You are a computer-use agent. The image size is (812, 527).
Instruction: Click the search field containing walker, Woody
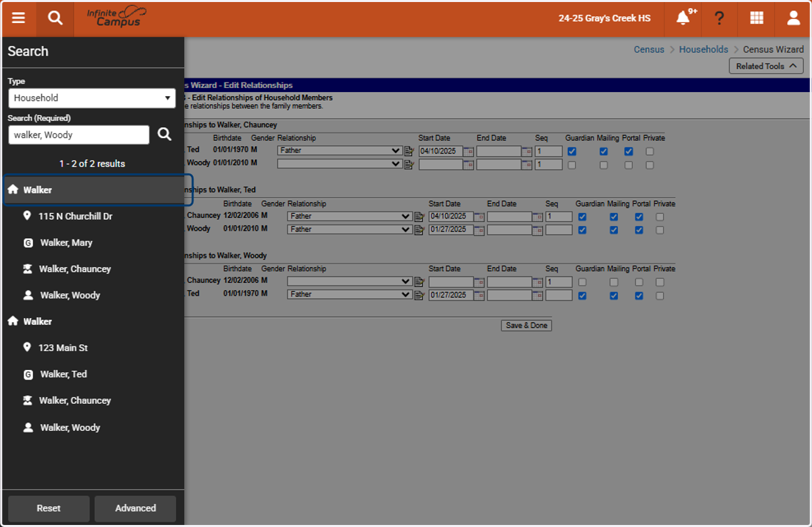pos(79,135)
